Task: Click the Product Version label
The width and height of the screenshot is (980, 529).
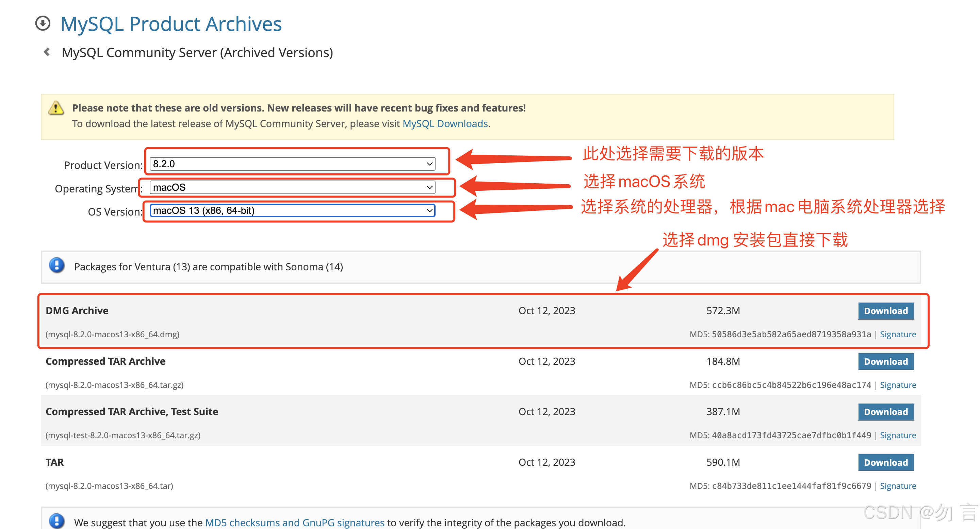Action: [103, 165]
